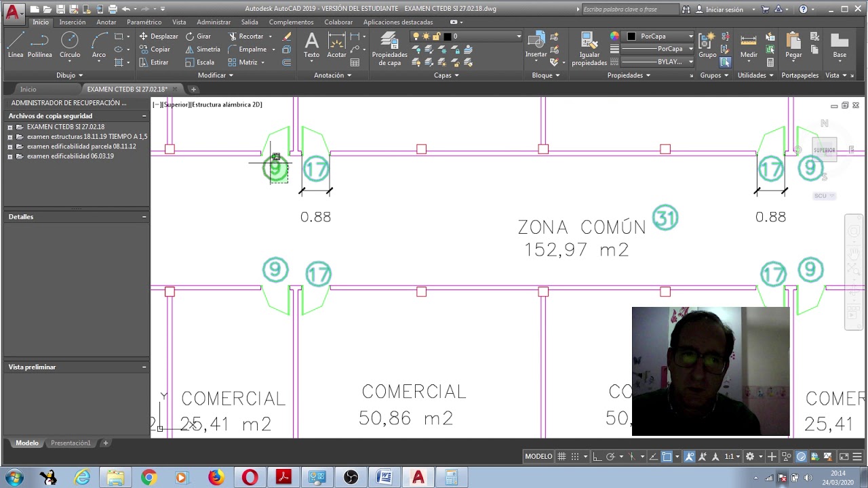Open the layer selection combo box
Viewport: 868px width, 488px height.
click(x=467, y=36)
